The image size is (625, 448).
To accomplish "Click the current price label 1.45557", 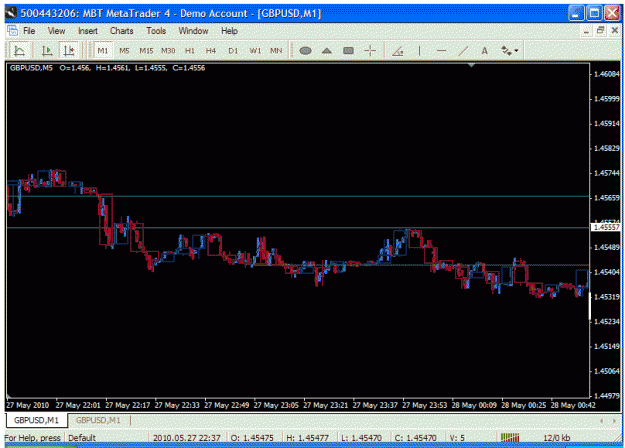I will coord(606,227).
